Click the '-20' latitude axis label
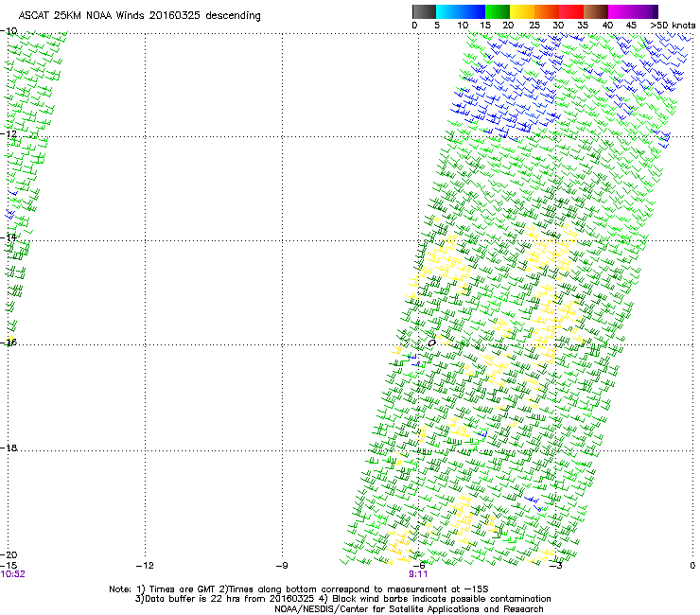Viewport: 700px width, 615px height. click(9, 554)
